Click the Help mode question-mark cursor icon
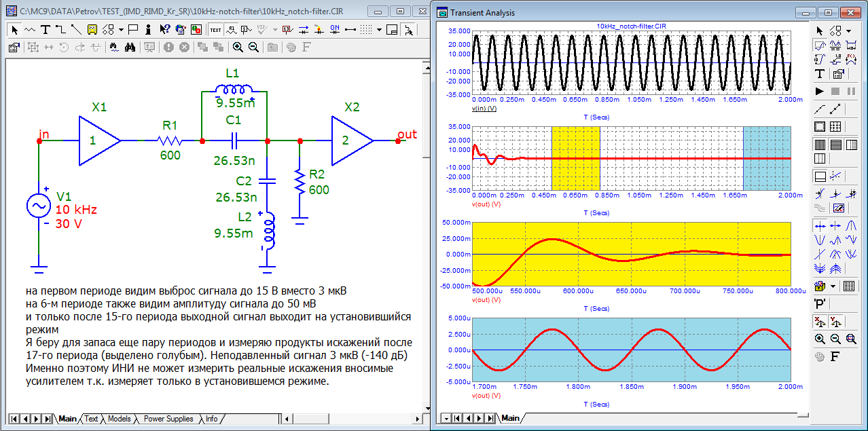868x431 pixels. click(x=165, y=30)
